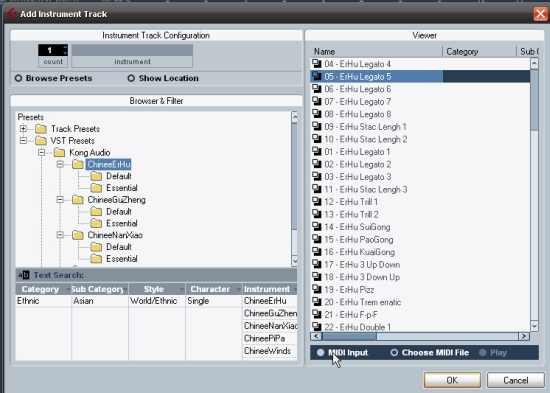Increase the track count stepper

click(65, 47)
